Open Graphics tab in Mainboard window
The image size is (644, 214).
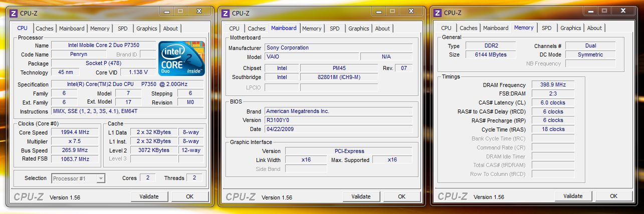(358, 28)
